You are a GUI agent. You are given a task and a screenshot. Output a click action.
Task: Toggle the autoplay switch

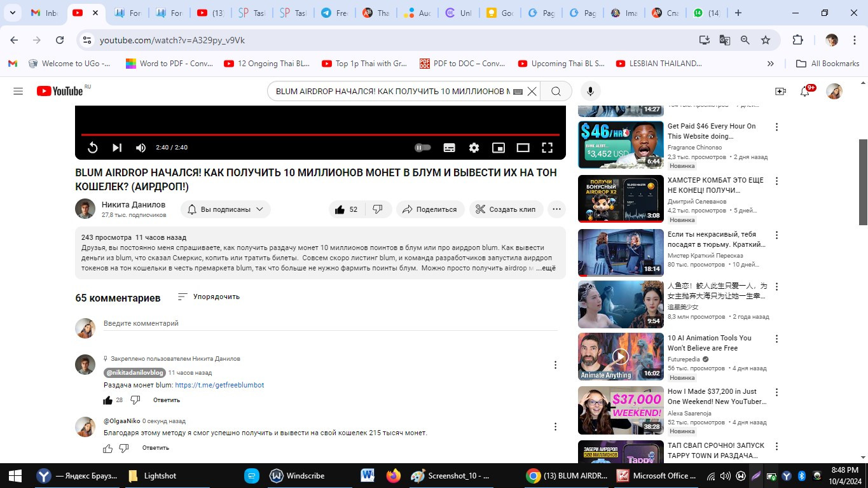[423, 148]
